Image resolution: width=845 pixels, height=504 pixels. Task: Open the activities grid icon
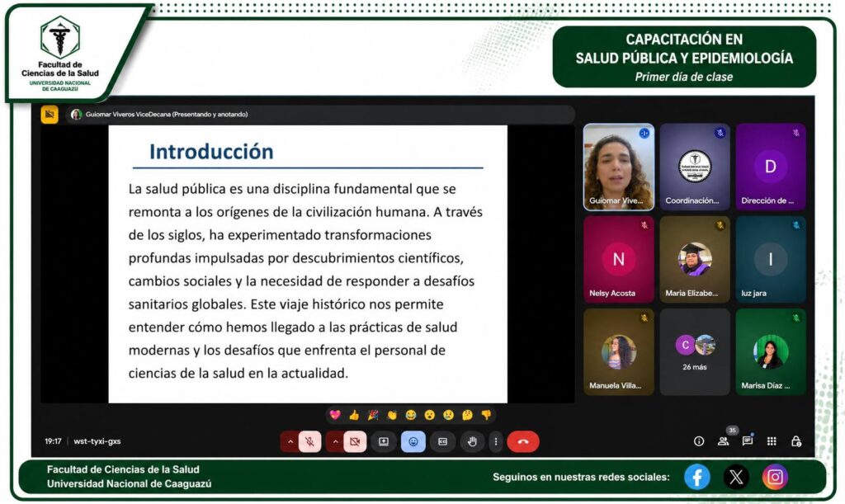pos(772,441)
